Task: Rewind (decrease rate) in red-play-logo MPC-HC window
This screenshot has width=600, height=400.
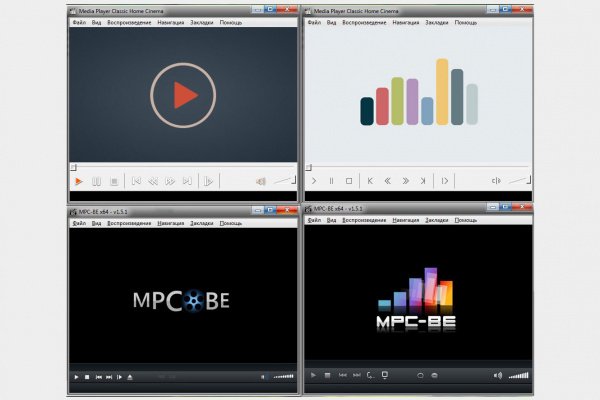Action: point(153,181)
